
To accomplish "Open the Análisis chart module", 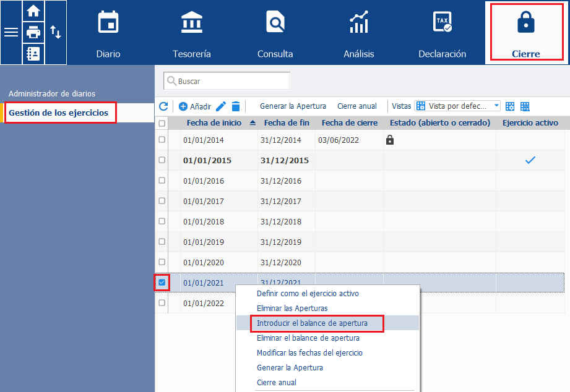I will pos(359,34).
